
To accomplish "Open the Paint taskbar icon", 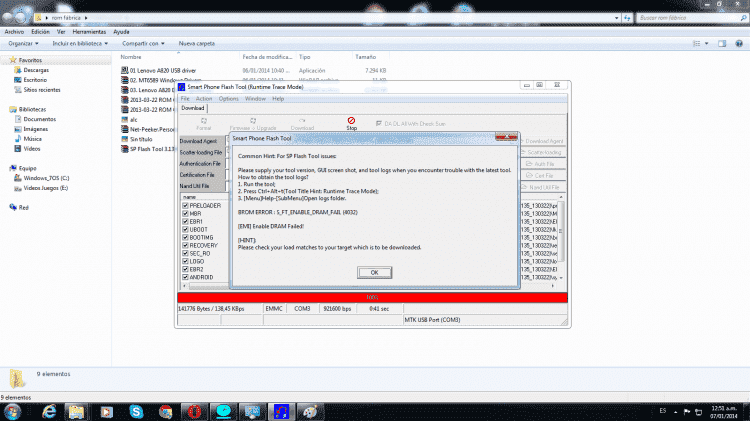I will pyautogui.click(x=310, y=412).
